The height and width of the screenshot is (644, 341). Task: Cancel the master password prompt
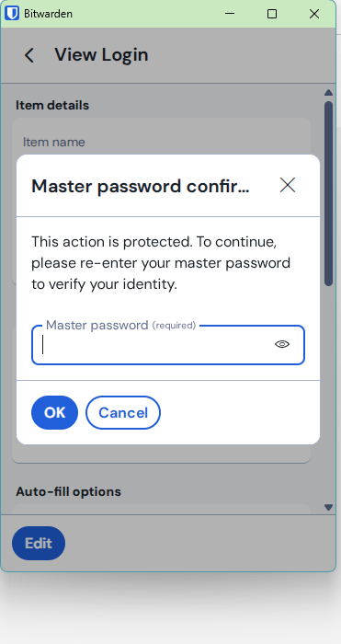point(123,412)
